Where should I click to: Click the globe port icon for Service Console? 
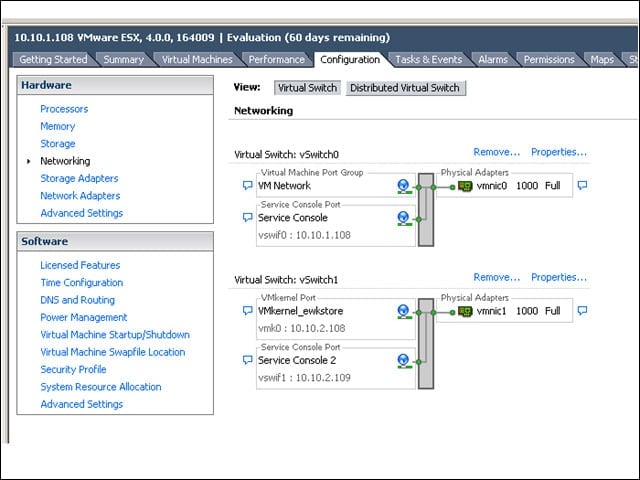403,218
